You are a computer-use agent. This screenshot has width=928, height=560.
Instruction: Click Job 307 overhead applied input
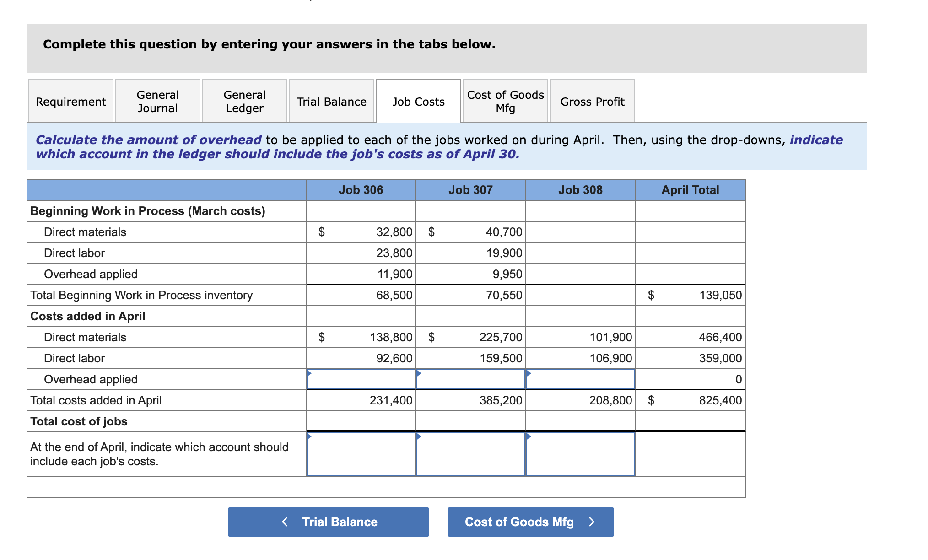(471, 379)
